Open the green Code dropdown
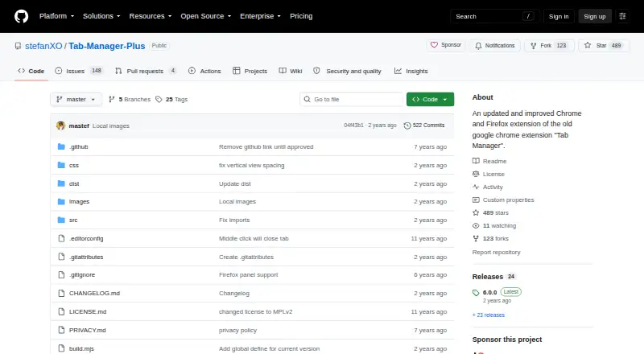The height and width of the screenshot is (354, 644). coord(430,100)
